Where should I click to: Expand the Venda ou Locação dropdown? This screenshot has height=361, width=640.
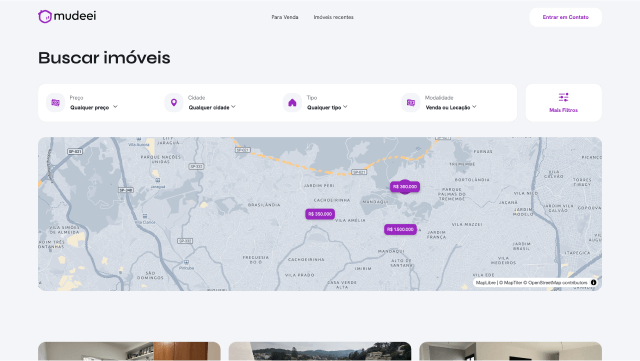tap(451, 107)
